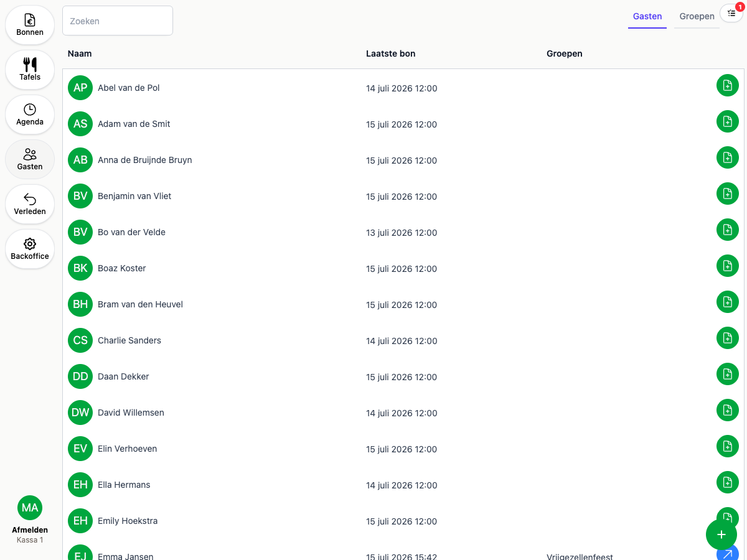The image size is (747, 560).
Task: Click the Afmelden logout label
Action: click(x=30, y=530)
